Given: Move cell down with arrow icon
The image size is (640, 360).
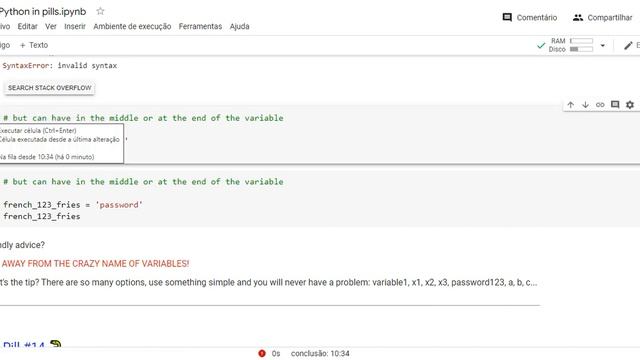Looking at the screenshot, I should [x=585, y=105].
